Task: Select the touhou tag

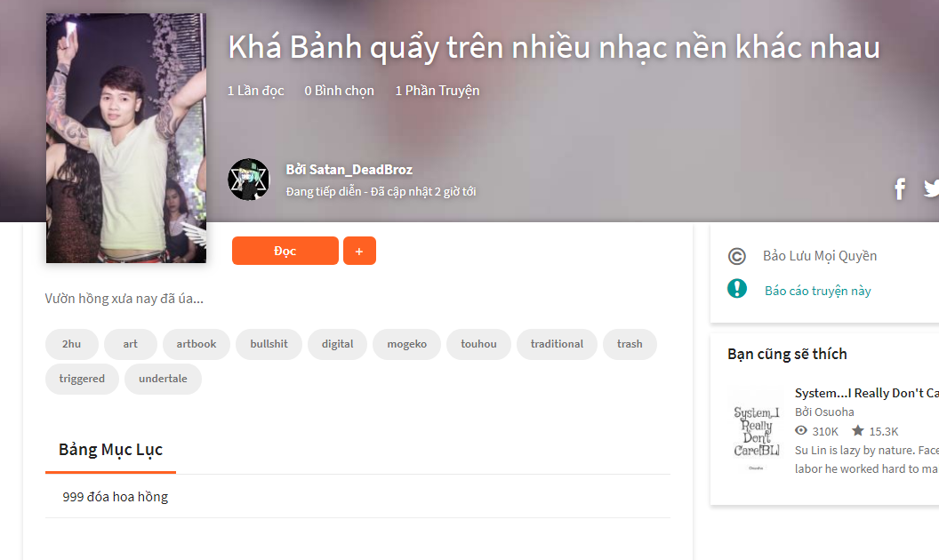Action: click(478, 344)
